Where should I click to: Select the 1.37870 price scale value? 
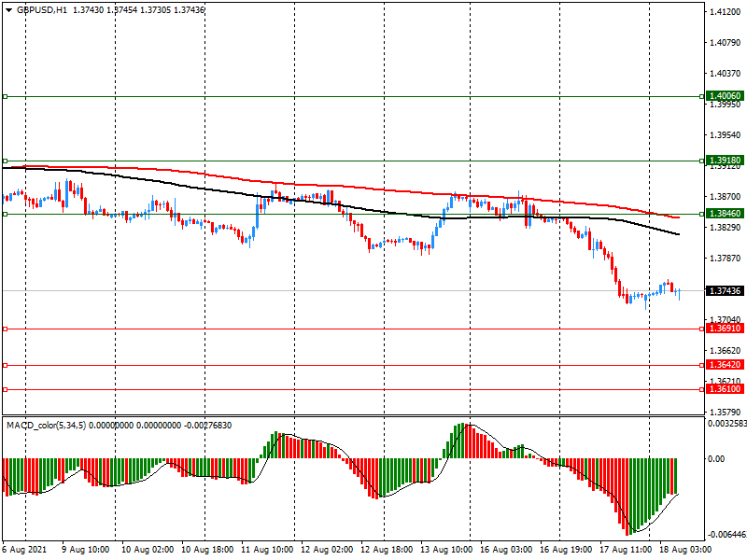726,259
